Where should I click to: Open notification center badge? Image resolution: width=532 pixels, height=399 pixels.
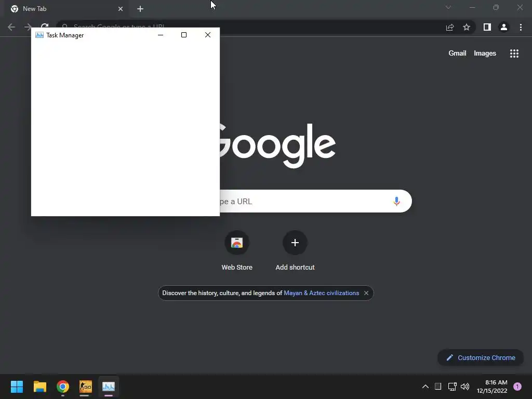point(517,387)
